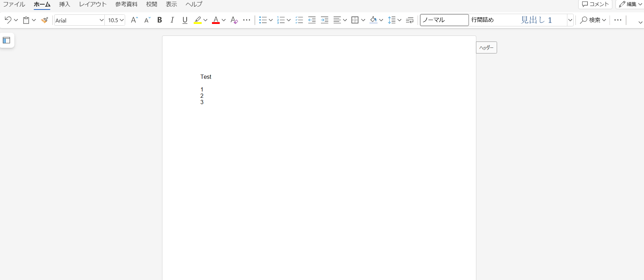
Task: Apply the yellow text highlight color
Action: pyautogui.click(x=198, y=20)
